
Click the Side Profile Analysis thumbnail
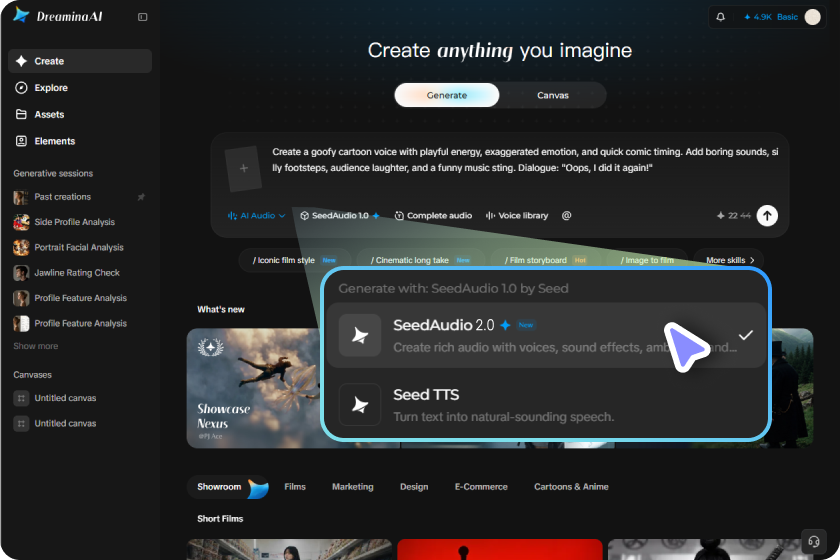click(21, 222)
